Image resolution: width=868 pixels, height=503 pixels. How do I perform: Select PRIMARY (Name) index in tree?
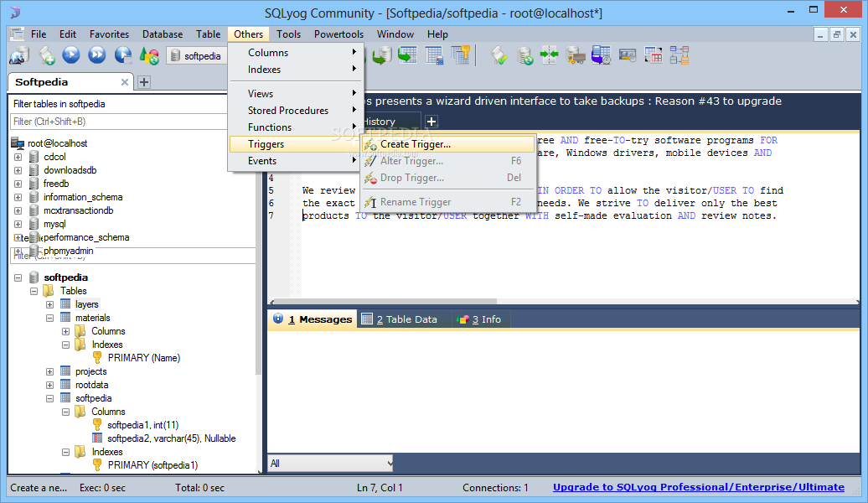pyautogui.click(x=144, y=358)
